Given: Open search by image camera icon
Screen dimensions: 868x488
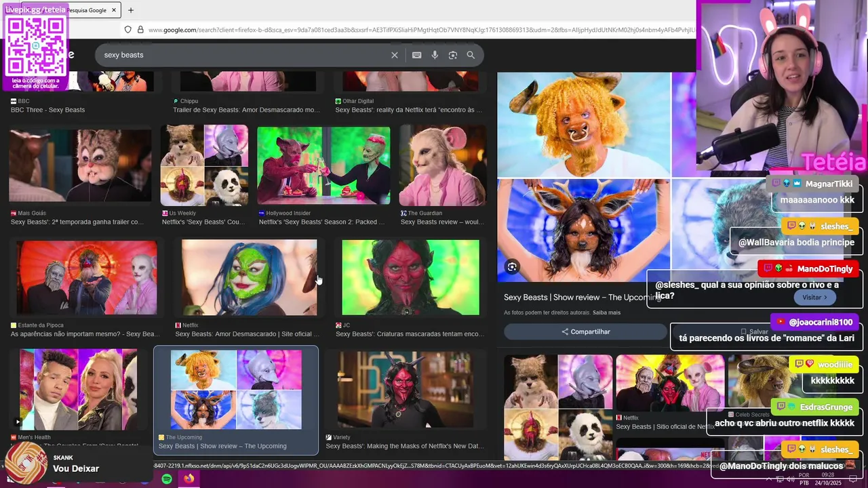Looking at the screenshot, I should [x=453, y=55].
